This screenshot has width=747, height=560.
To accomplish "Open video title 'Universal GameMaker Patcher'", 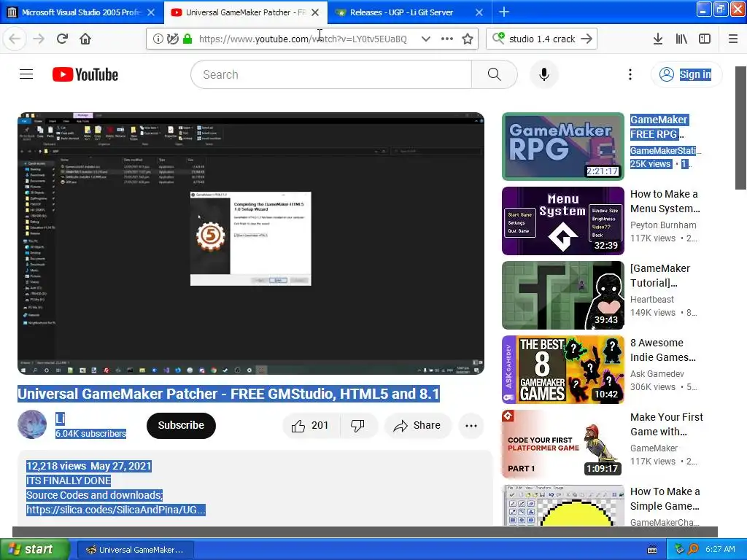I will pos(228,394).
